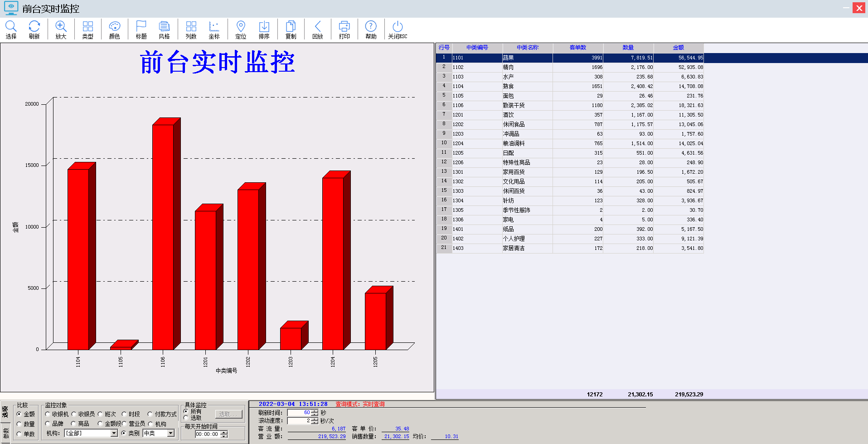Select the 收银员 monitoring radio button
The width and height of the screenshot is (868, 444).
(x=74, y=414)
